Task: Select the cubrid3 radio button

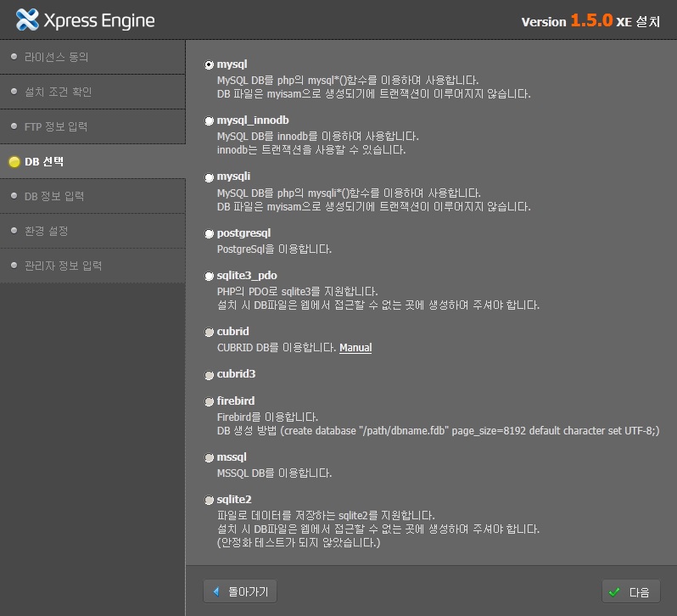Action: (x=209, y=375)
